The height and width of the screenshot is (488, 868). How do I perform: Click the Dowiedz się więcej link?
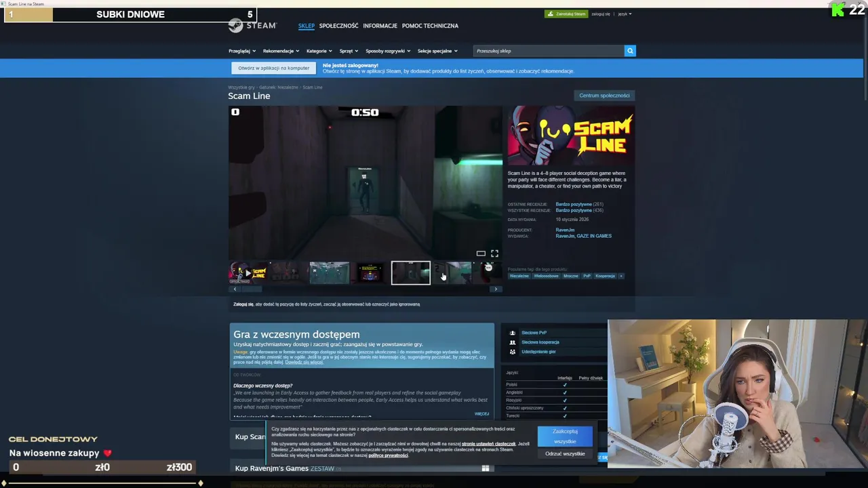click(x=304, y=362)
